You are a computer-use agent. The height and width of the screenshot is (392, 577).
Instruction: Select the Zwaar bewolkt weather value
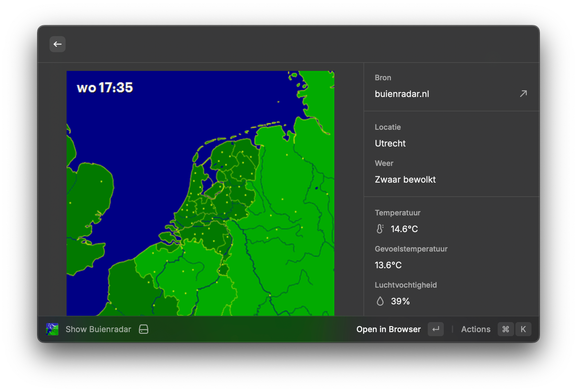[405, 180]
